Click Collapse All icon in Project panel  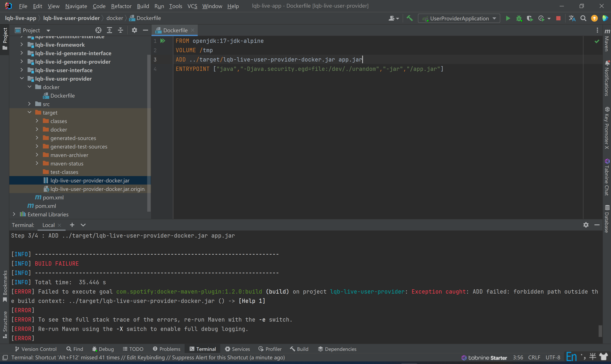click(x=121, y=30)
